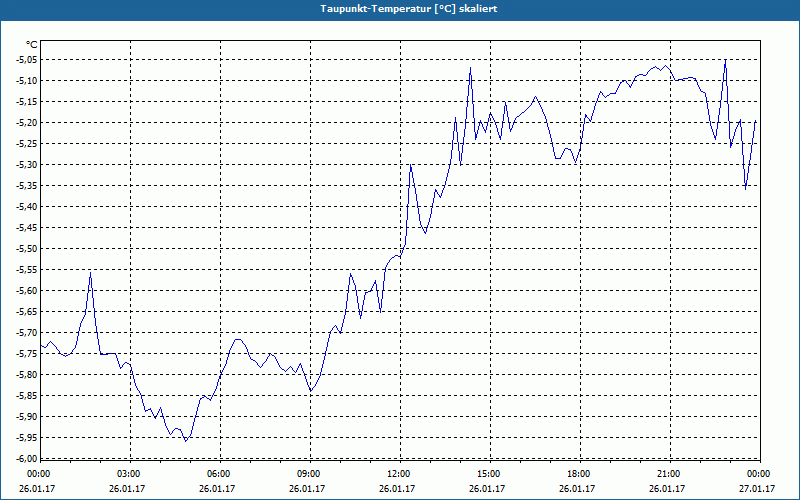Click the y-axis label '-5,70'
Screen dimensions: 800x500
(27, 332)
